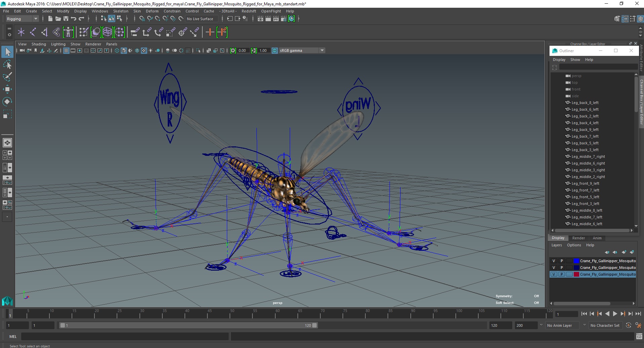Click the Set Key orange plus icon
This screenshot has width=644, height=348.
click(x=210, y=32)
